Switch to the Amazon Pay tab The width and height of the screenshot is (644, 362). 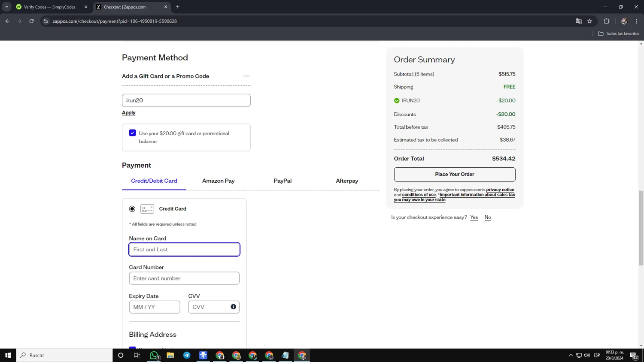click(x=218, y=181)
